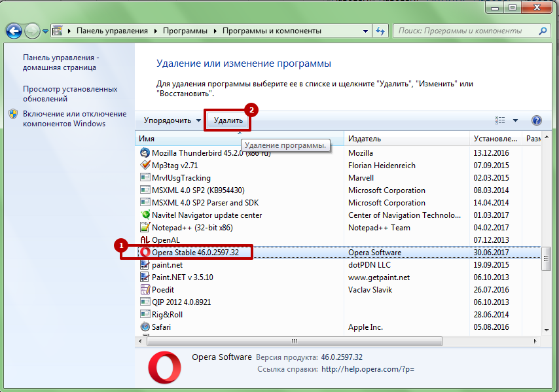Image resolution: width=559 pixels, height=392 pixels.
Task: Refresh the address bar location
Action: tap(380, 31)
